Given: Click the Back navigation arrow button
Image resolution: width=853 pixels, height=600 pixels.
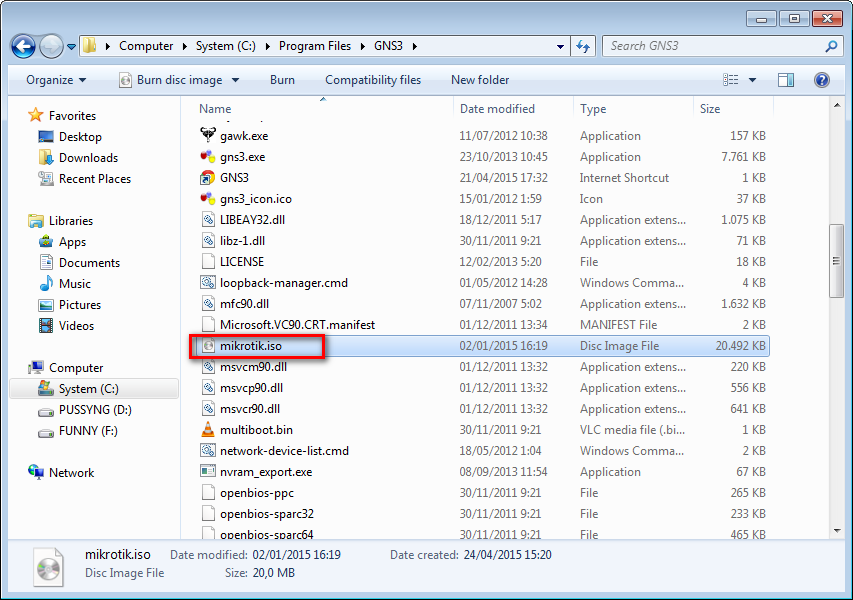Looking at the screenshot, I should [x=23, y=46].
